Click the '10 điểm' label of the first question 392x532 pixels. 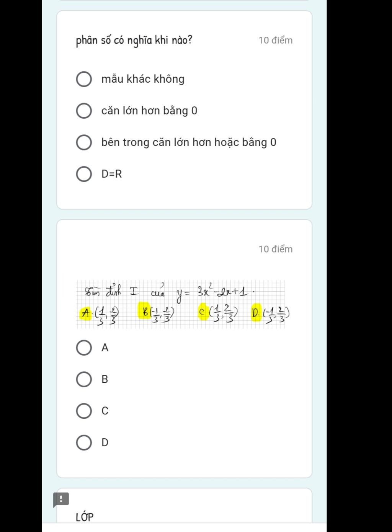click(276, 41)
